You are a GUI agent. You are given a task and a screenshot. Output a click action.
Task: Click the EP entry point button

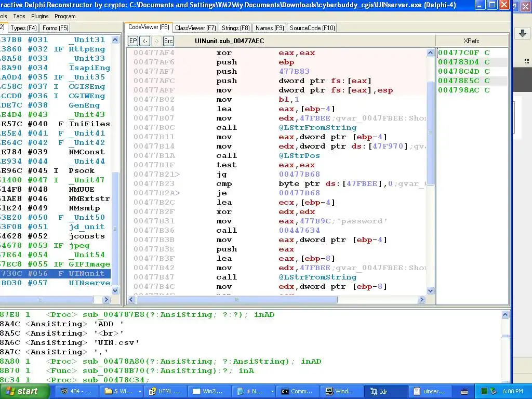pos(133,41)
